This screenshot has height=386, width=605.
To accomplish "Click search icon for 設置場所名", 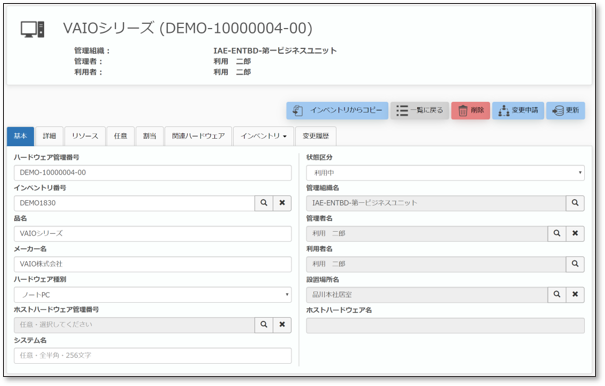I will pos(557,294).
